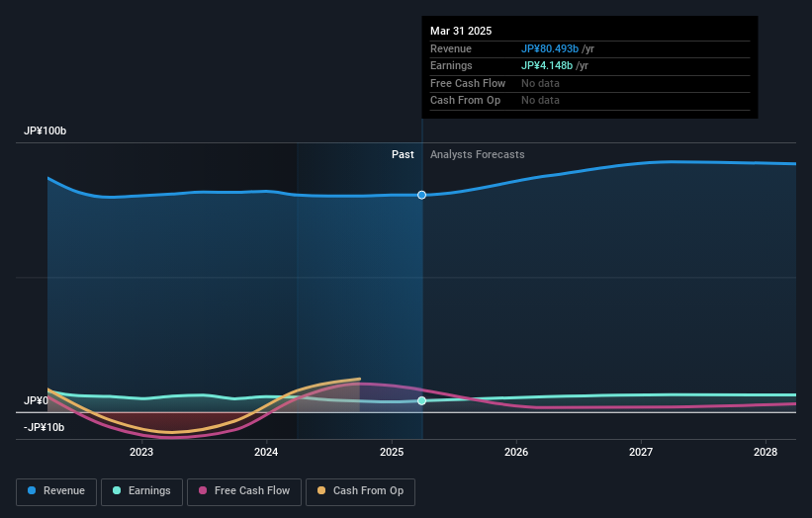Select the earnings data point at Mar 2025
812x518 pixels.
pos(422,401)
